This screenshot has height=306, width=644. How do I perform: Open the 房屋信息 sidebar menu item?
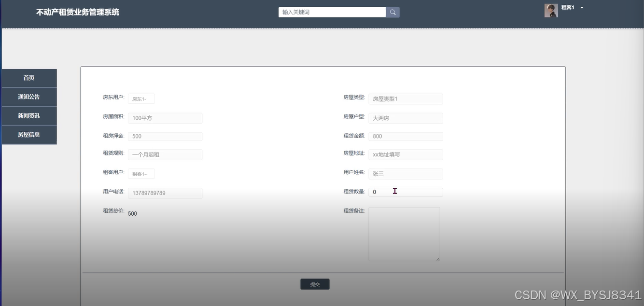pyautogui.click(x=29, y=135)
